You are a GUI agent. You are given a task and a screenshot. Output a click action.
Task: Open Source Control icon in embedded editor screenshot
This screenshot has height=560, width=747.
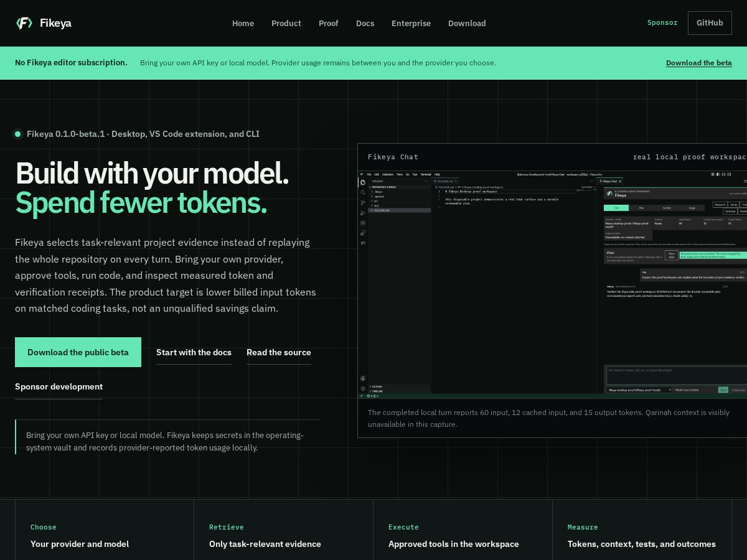point(363,203)
